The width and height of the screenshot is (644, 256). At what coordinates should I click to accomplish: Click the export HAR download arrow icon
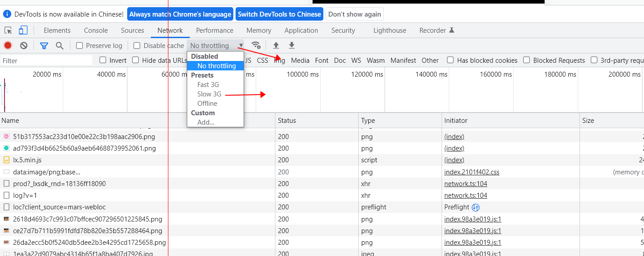(x=292, y=45)
